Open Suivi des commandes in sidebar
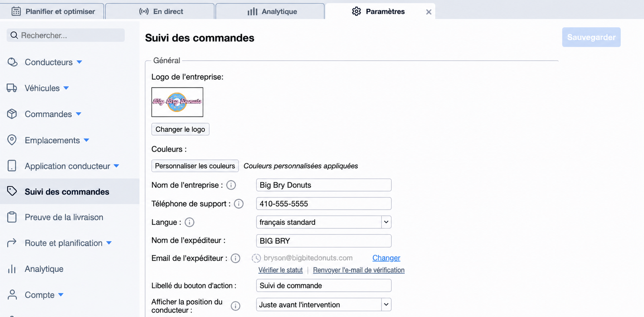Screen dimensions: 644x317 (x=70, y=191)
